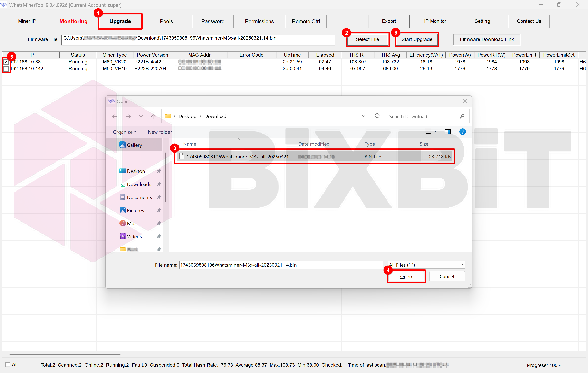Open Music in the sidebar

(x=133, y=223)
